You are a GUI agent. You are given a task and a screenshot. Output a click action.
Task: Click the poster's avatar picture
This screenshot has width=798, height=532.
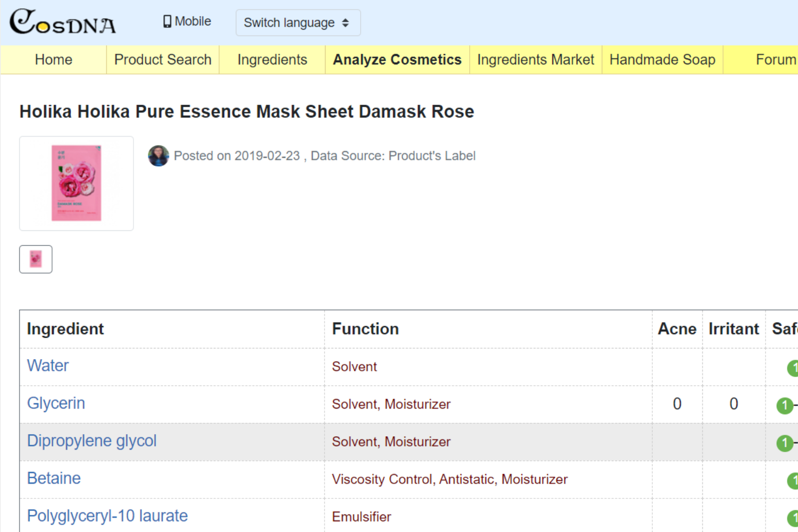(x=159, y=156)
